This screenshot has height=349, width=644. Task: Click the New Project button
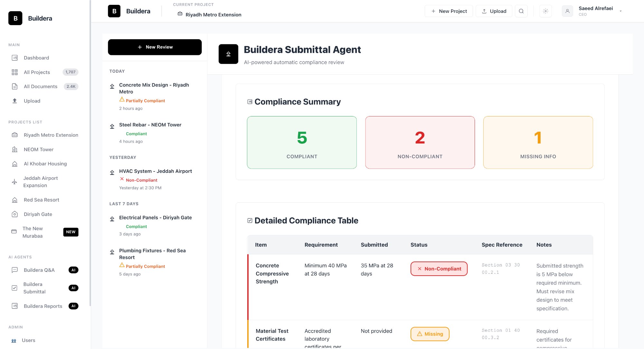coord(449,11)
